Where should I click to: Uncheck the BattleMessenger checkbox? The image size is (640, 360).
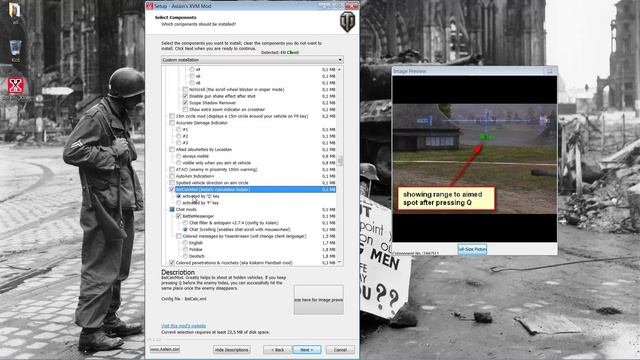pyautogui.click(x=179, y=216)
